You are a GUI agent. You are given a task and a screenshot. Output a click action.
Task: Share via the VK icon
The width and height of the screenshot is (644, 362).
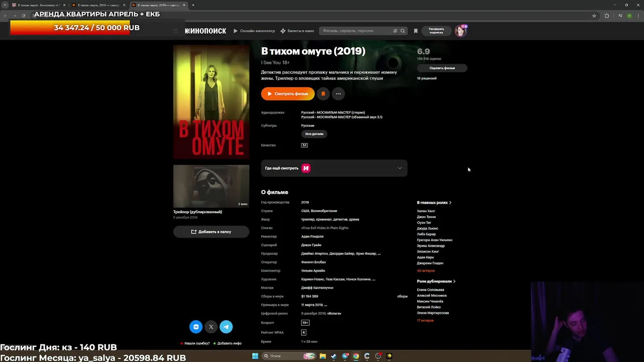[x=196, y=327]
